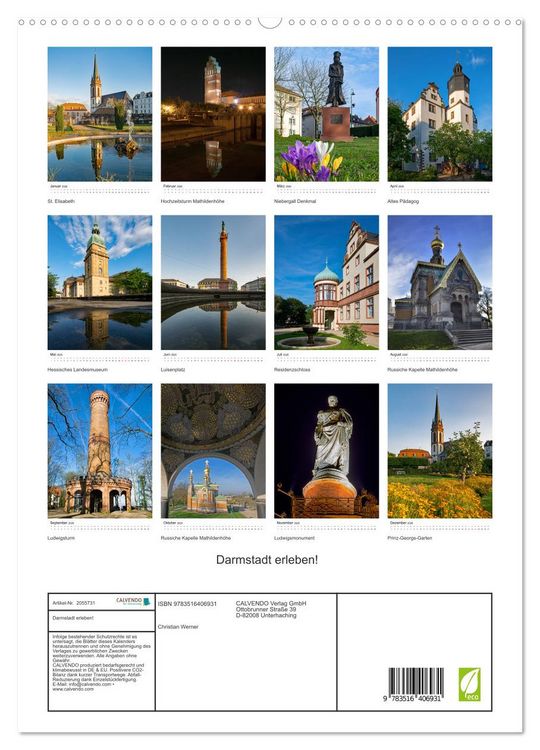
Task: Click the 'Ottobrunner Straße 39' address line
Action: (x=266, y=609)
